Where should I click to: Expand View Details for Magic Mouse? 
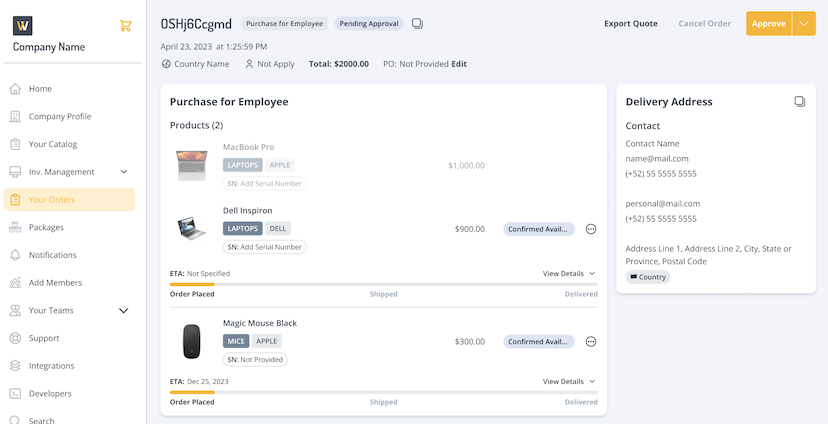tap(568, 382)
